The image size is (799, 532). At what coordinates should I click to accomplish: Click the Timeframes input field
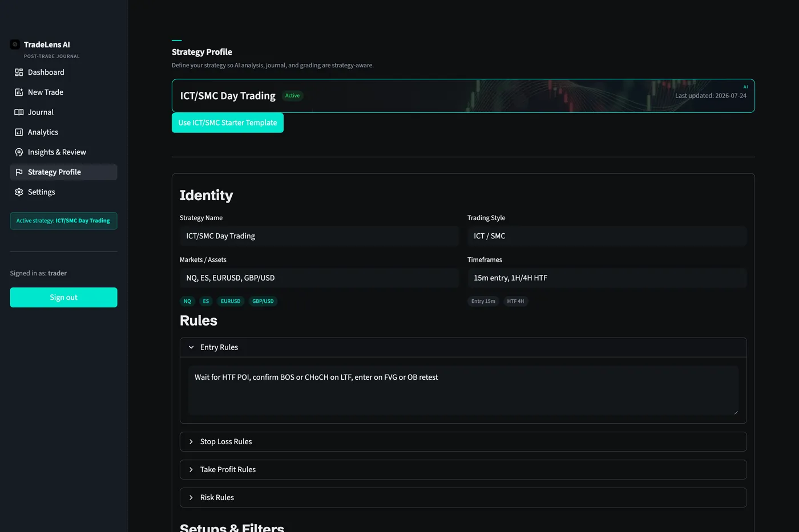[607, 278]
